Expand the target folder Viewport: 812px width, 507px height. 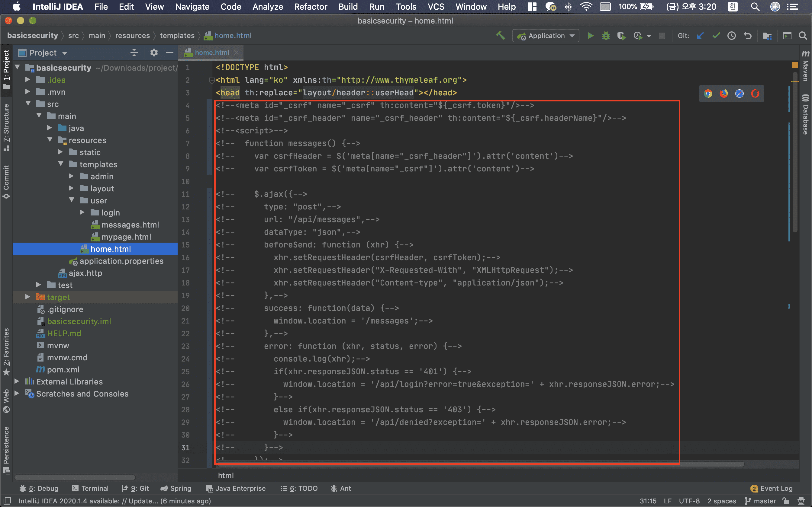[x=27, y=297]
